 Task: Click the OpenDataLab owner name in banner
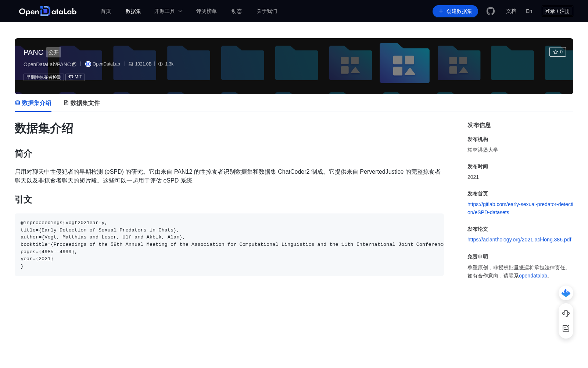[106, 64]
